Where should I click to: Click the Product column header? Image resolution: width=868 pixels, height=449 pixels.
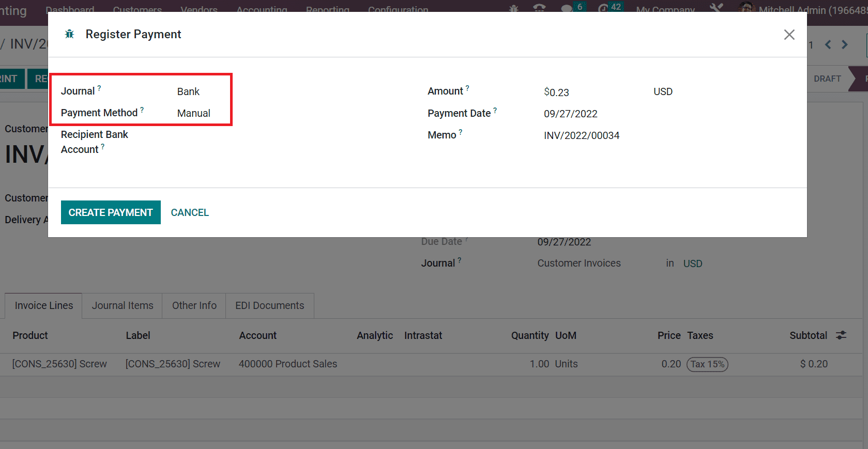(30, 335)
